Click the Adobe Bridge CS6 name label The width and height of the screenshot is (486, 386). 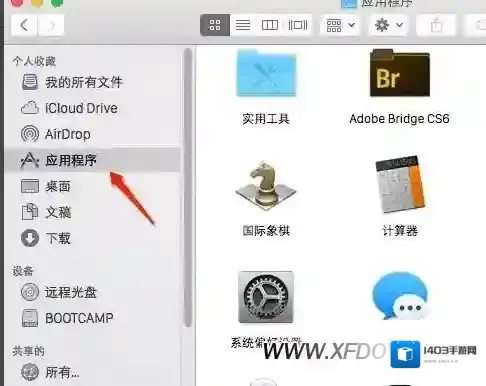coord(399,119)
